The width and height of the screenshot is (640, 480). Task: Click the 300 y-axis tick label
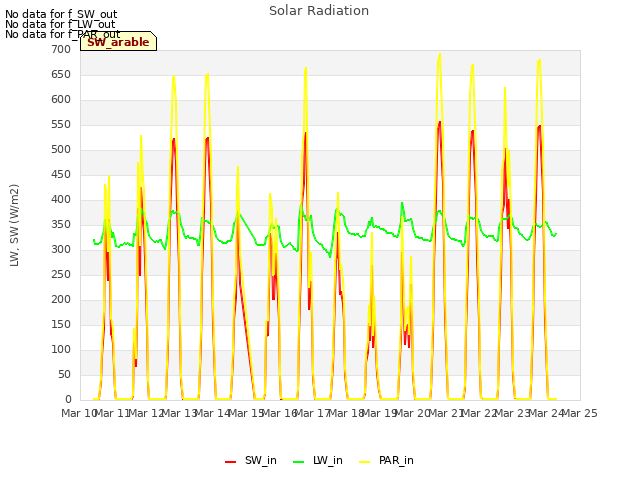[61, 249]
